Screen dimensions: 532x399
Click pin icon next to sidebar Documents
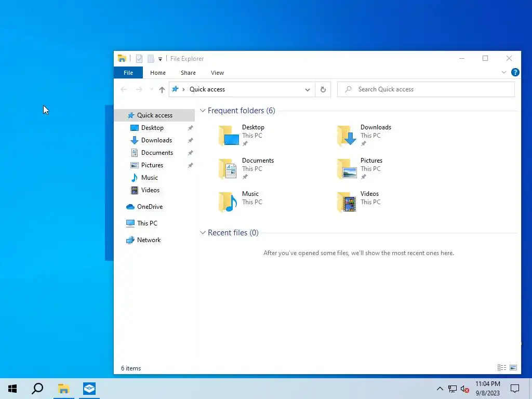click(190, 153)
